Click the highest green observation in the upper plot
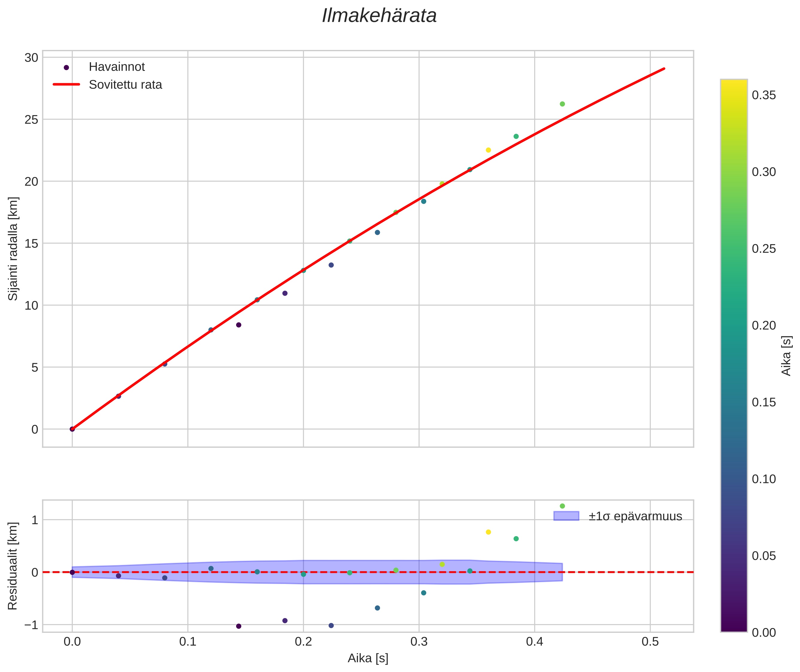800x672 pixels. [x=562, y=104]
